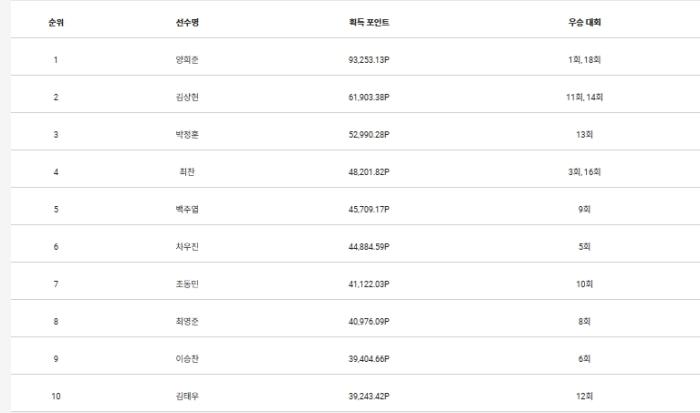The width and height of the screenshot is (700, 413).
Task: Click the 41,122.03P points value
Action: coord(368,284)
